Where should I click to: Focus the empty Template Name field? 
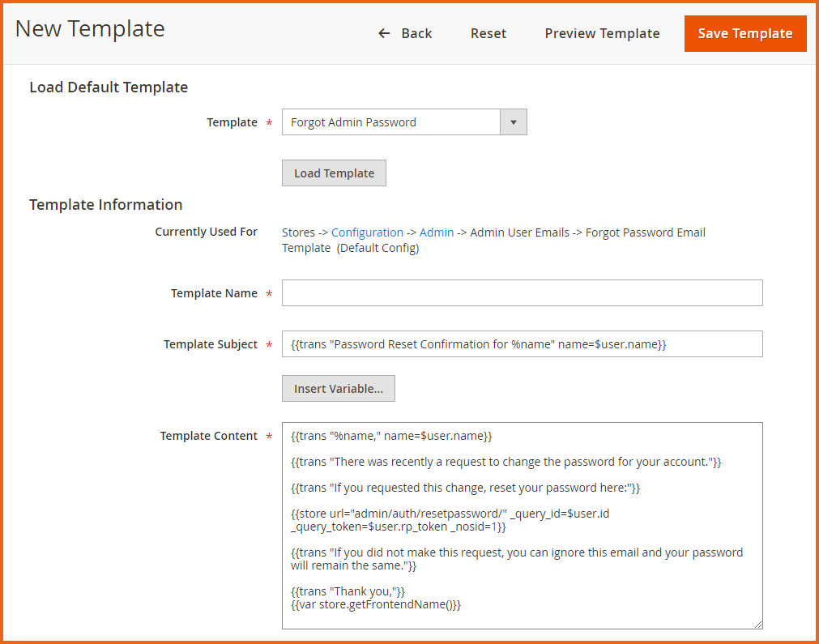pos(522,293)
